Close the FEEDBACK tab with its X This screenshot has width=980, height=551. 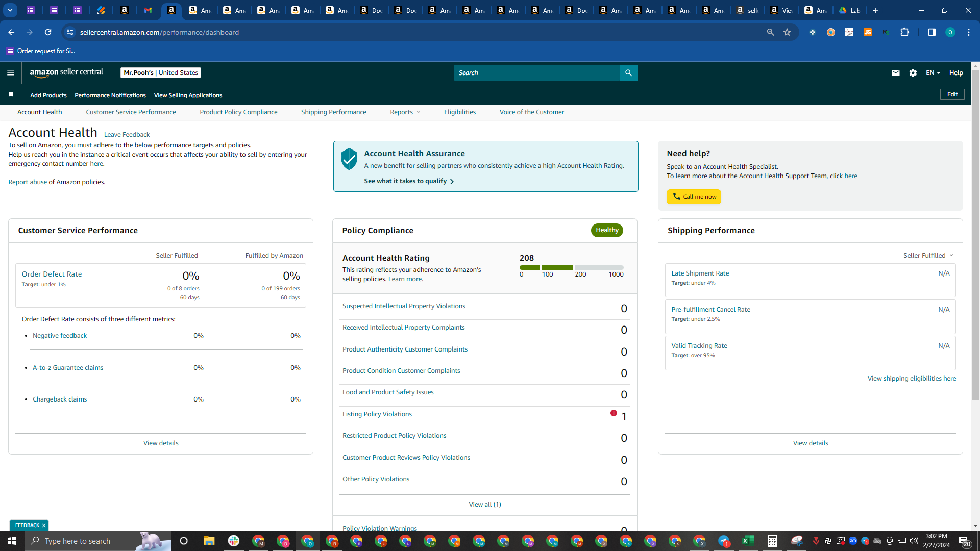point(44,525)
